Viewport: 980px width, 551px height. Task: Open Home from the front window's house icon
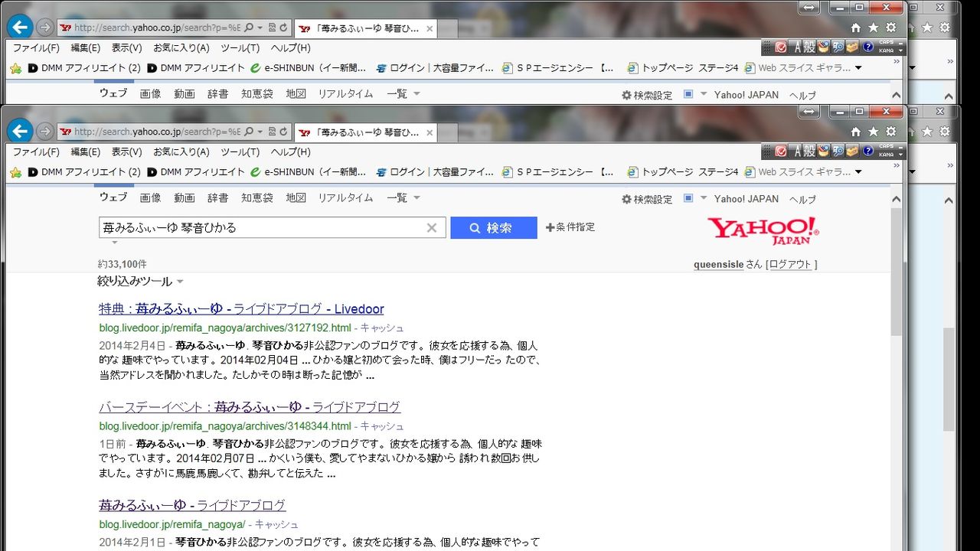(856, 132)
